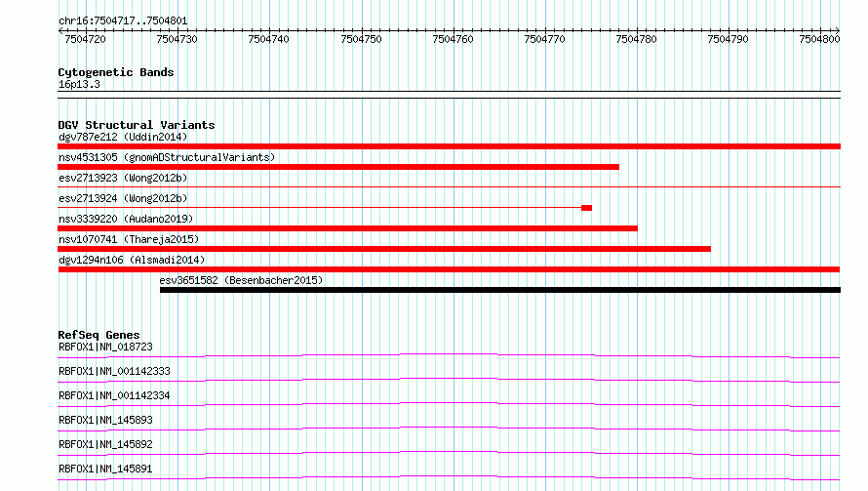Open variant esv2713923 (Wong2012b) label
The width and height of the screenshot is (868, 491).
coord(123,178)
